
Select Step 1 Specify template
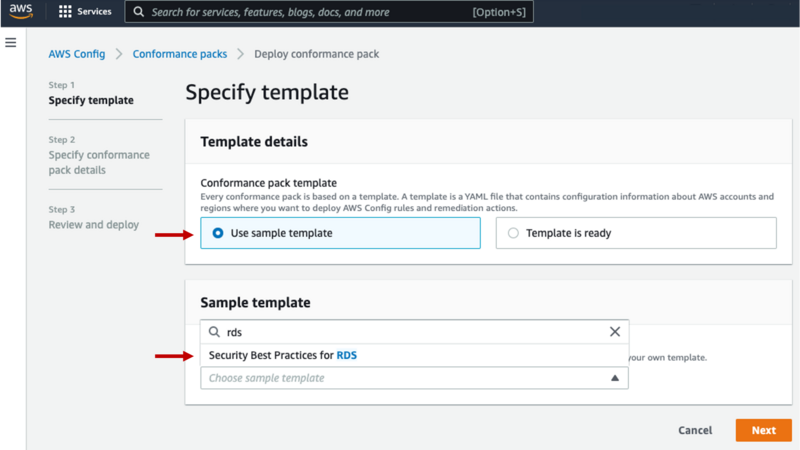[x=91, y=100]
